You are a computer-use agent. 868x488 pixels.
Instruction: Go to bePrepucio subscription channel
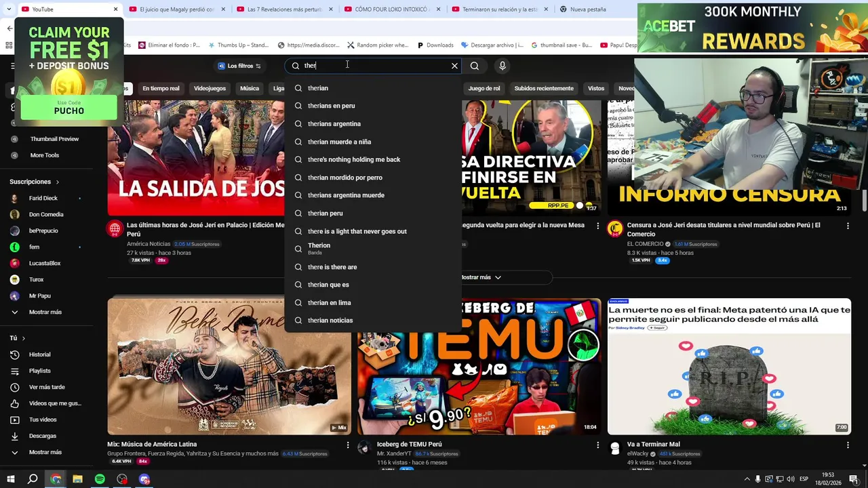[45, 230]
